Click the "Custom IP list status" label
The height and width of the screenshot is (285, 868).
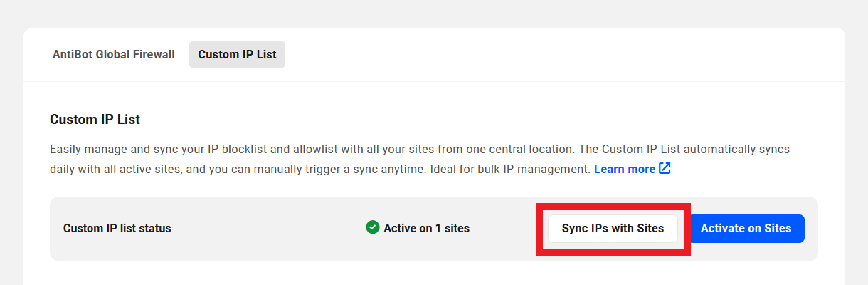point(117,229)
